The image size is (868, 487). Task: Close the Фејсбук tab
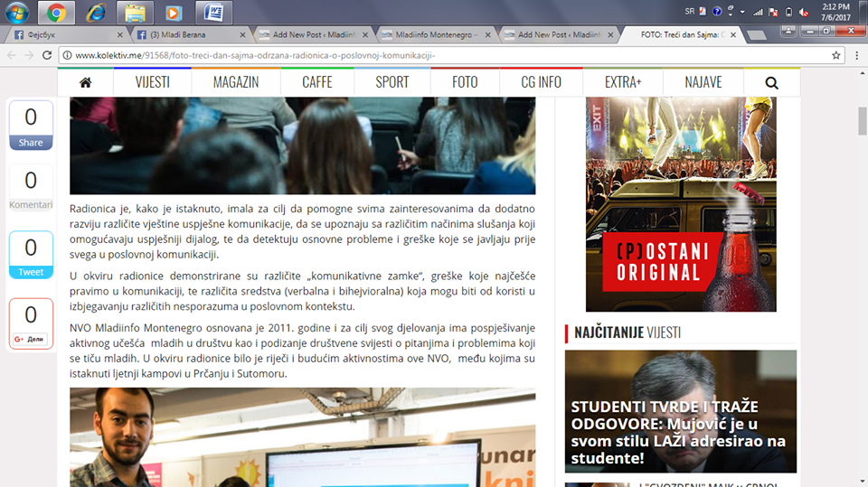120,35
